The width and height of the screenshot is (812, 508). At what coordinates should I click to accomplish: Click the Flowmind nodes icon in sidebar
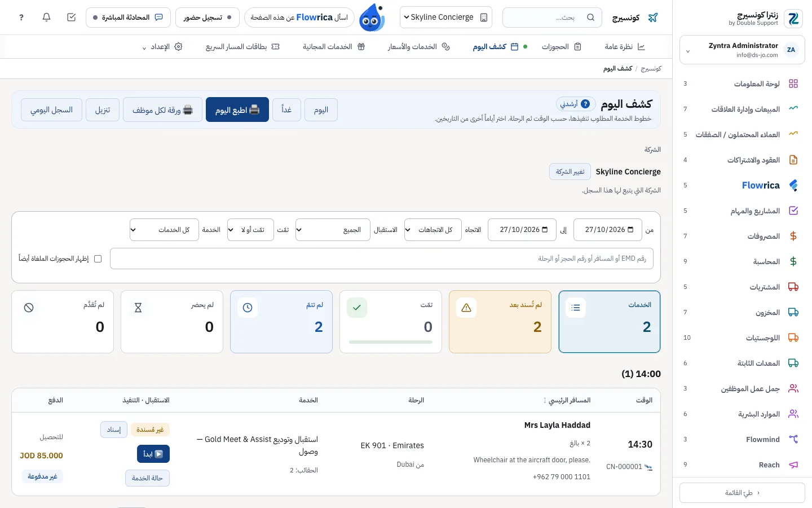point(793,439)
